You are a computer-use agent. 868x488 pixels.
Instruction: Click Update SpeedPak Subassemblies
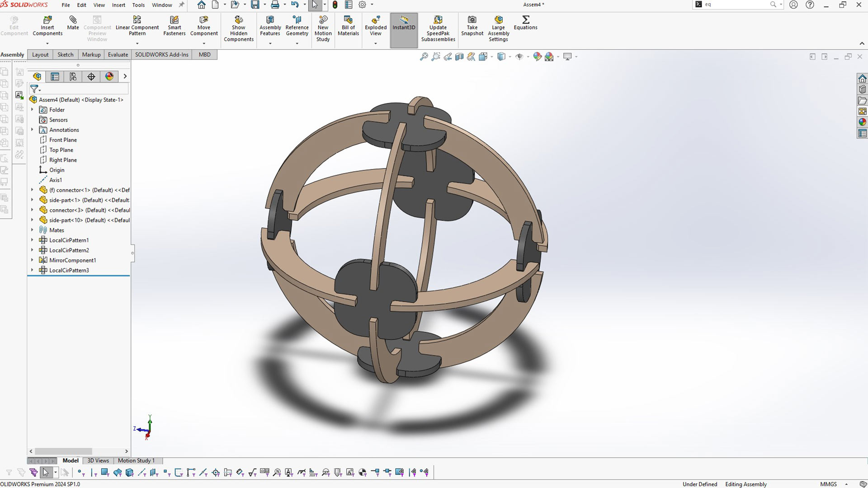438,29
